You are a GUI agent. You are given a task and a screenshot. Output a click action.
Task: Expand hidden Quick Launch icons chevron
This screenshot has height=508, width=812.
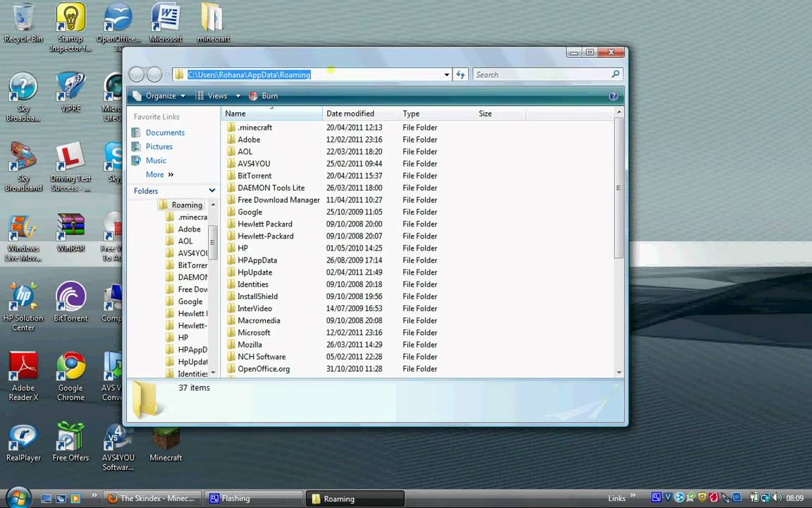tap(94, 495)
